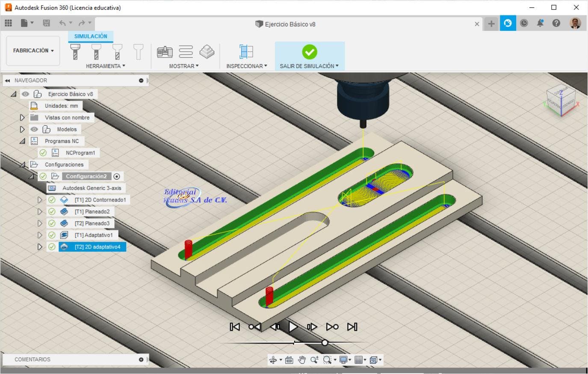This screenshot has width=588, height=374.
Task: Select the second end mill tool icon
Action: (x=96, y=52)
